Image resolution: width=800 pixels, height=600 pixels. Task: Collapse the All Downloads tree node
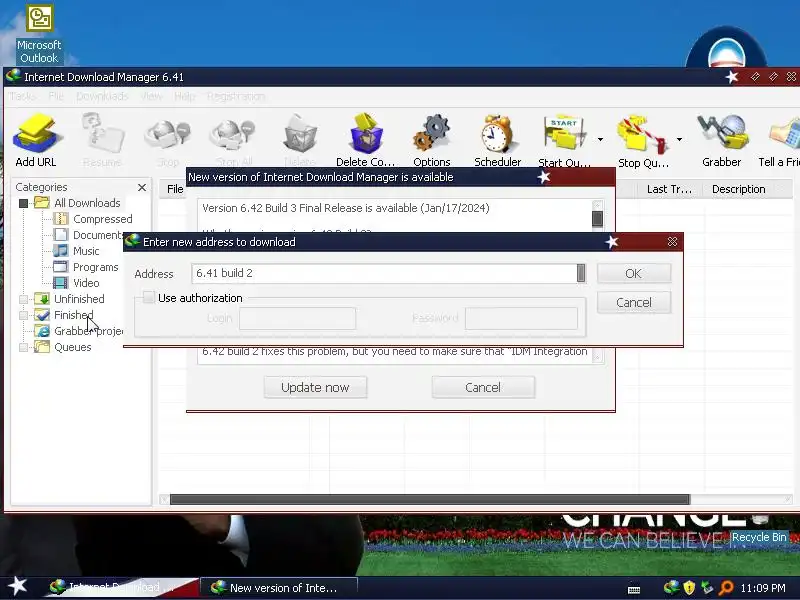click(23, 203)
